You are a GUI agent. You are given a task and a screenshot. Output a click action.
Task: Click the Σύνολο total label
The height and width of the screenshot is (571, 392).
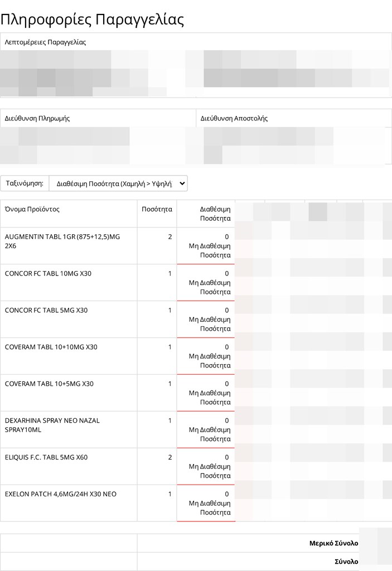click(x=345, y=562)
